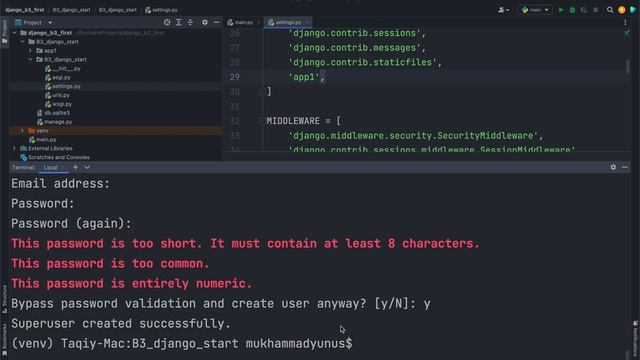Close the main.py editor tab
The image size is (640, 360).
259,22
